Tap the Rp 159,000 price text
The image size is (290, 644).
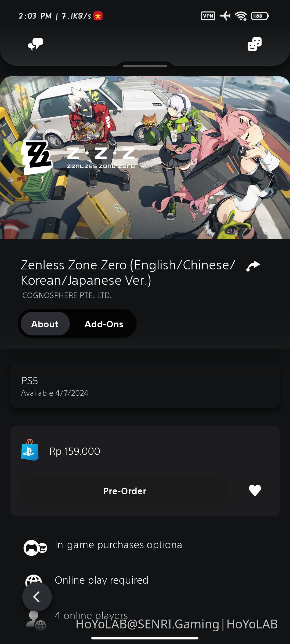pyautogui.click(x=75, y=451)
